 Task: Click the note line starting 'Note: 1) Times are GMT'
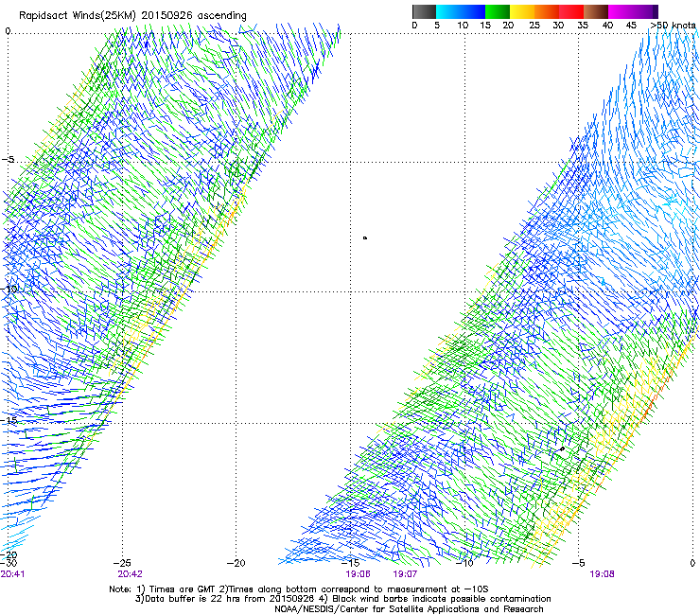(299, 589)
